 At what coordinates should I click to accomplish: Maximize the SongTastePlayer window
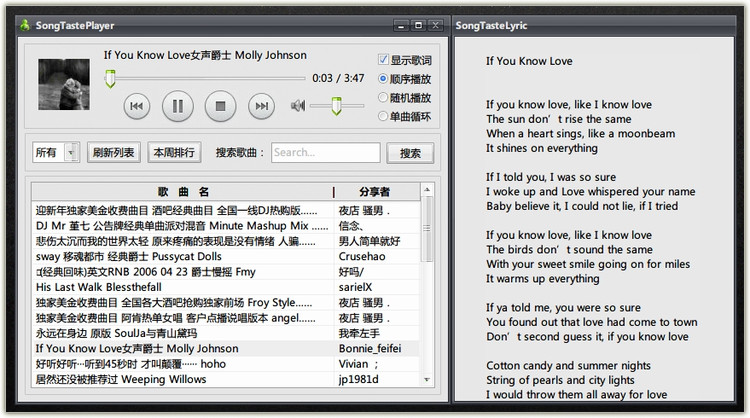[418, 25]
